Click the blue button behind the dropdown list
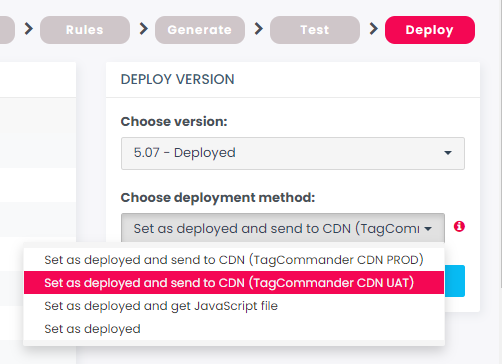The image size is (502, 364). click(455, 281)
